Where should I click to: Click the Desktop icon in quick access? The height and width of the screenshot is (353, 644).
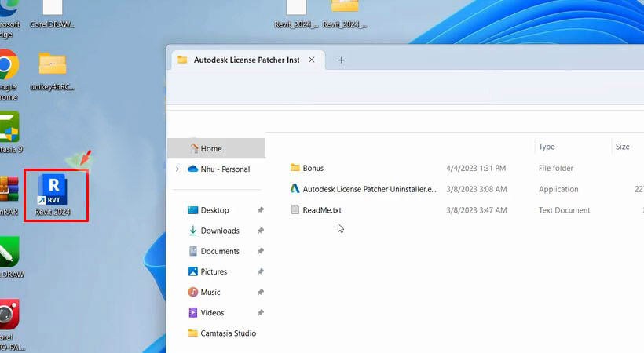point(192,210)
